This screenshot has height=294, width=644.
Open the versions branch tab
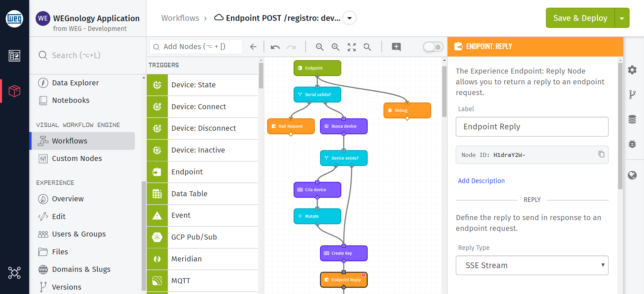coord(632,94)
